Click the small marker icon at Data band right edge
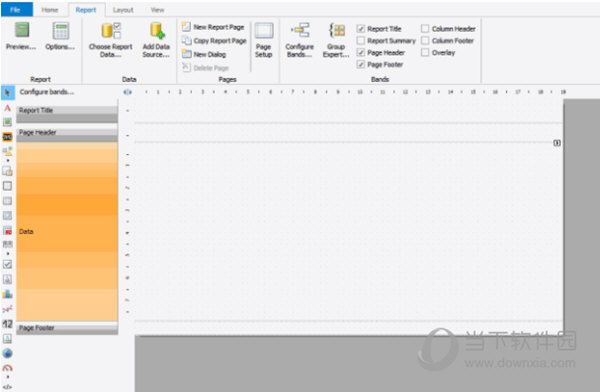Image resolution: width=600 pixels, height=392 pixels. (557, 143)
